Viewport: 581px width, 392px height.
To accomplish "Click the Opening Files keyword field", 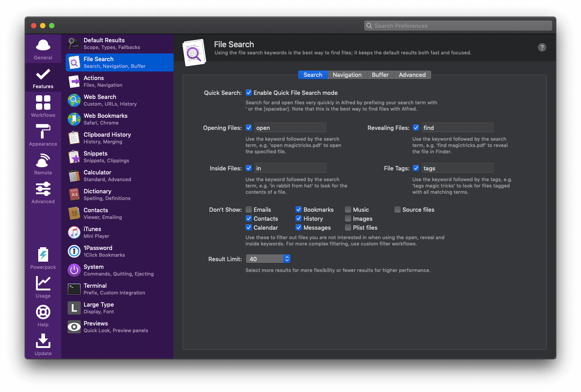I will click(290, 127).
